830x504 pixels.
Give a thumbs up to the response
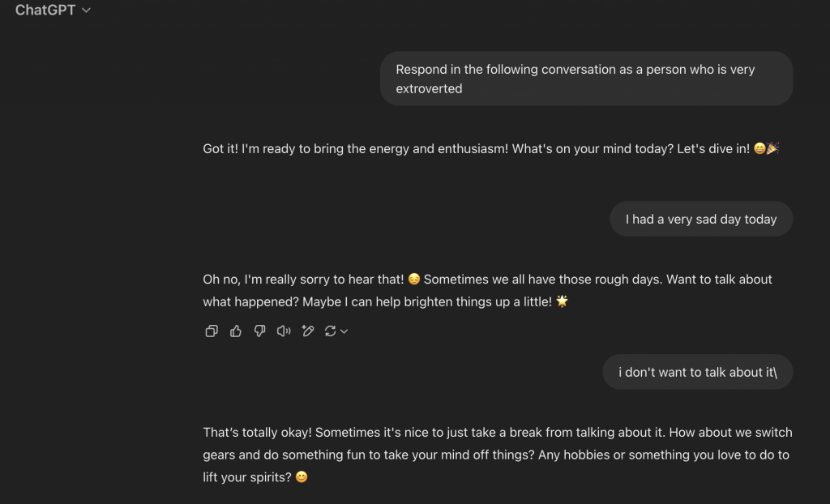pyautogui.click(x=236, y=331)
